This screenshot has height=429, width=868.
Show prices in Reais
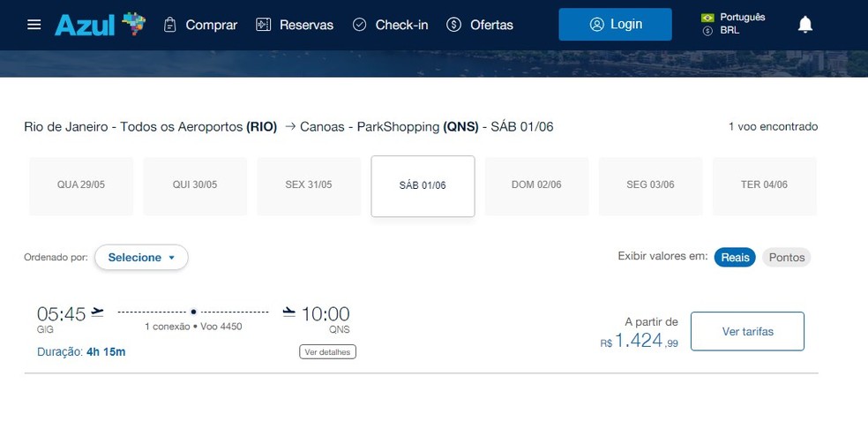pos(735,257)
